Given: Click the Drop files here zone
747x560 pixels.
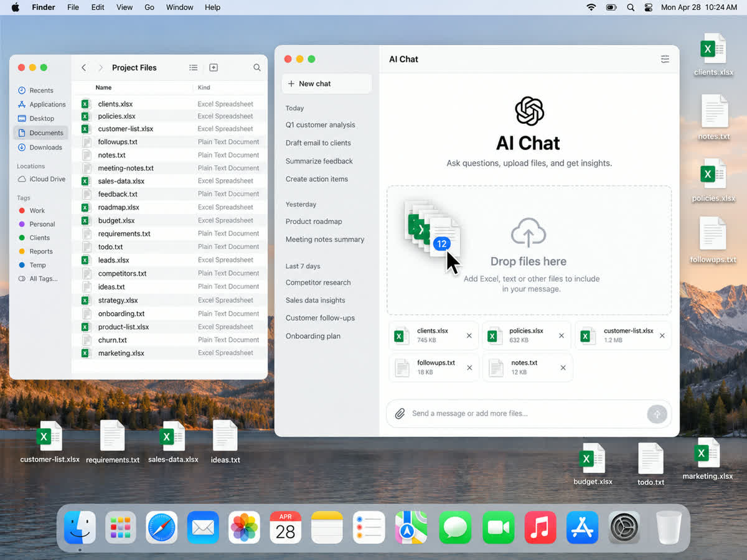Looking at the screenshot, I should 529,250.
